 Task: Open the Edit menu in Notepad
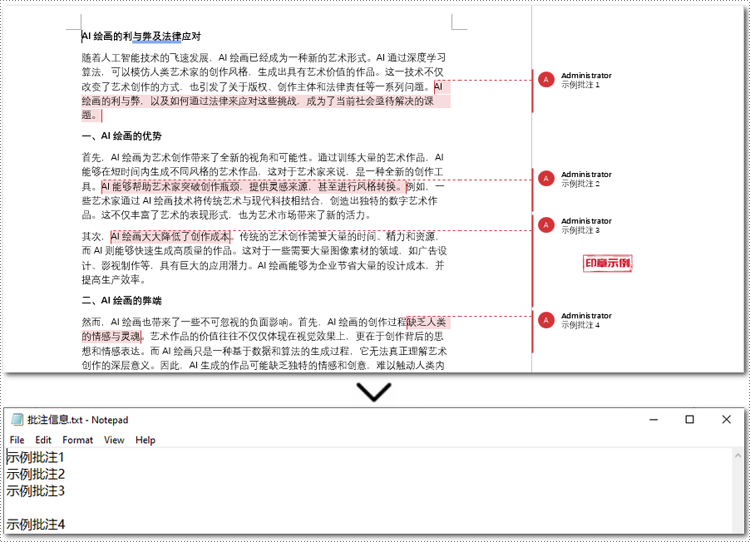coord(43,440)
